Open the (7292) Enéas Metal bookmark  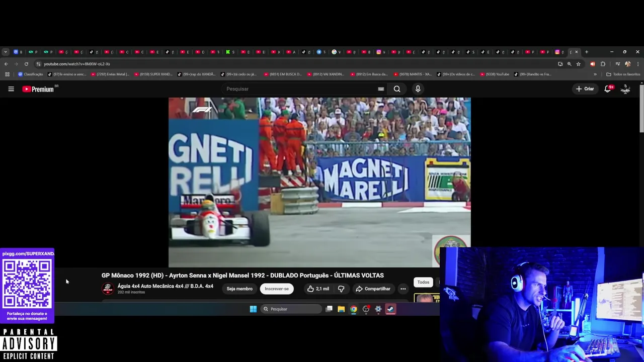pyautogui.click(x=110, y=74)
